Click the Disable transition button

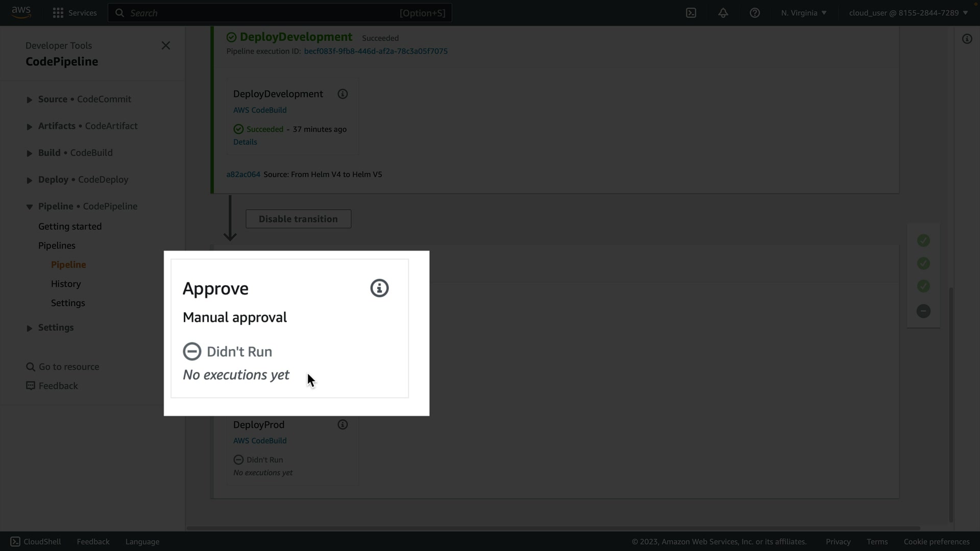point(298,219)
